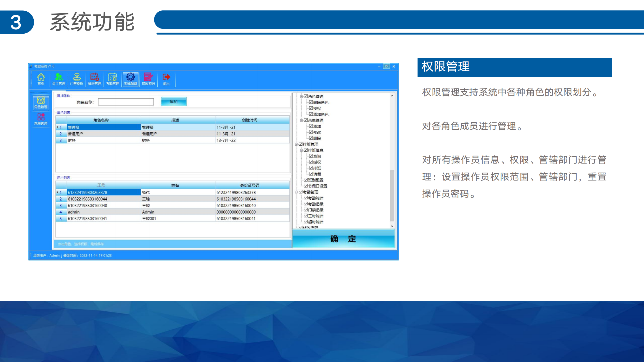Focus the 角色名称 input field

[126, 102]
